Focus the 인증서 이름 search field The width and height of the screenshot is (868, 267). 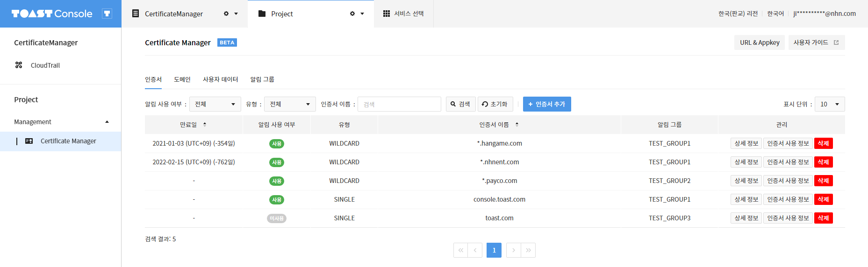coord(399,104)
